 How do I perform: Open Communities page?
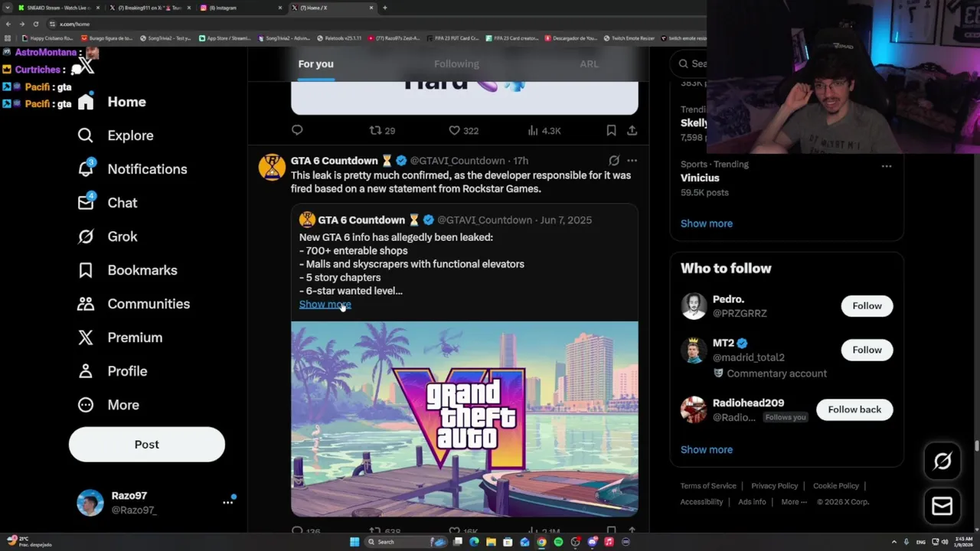pyautogui.click(x=133, y=304)
